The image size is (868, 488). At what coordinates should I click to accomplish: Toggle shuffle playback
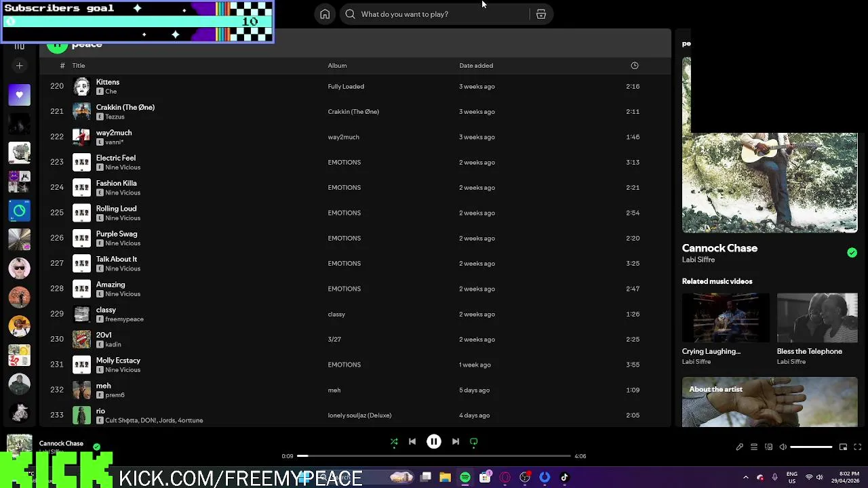coord(394,442)
